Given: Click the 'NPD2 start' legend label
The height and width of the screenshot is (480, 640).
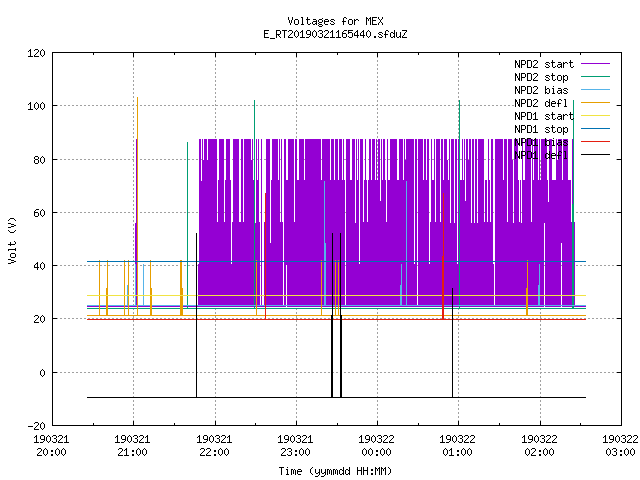Looking at the screenshot, I should click(544, 64).
